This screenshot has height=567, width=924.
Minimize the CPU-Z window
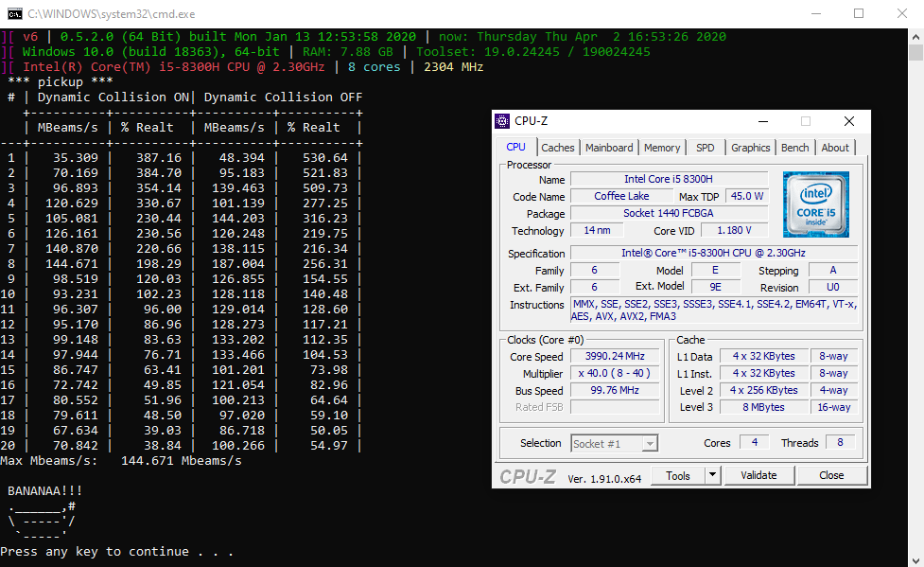tap(762, 121)
